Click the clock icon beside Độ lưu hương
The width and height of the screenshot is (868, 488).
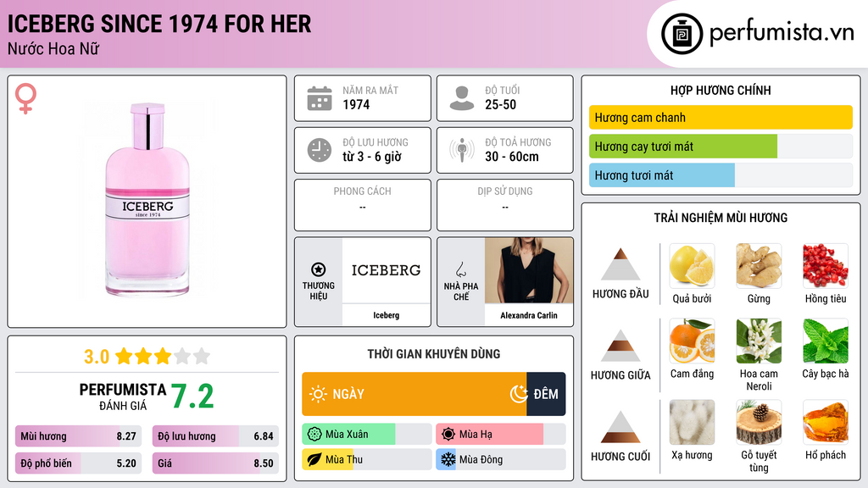tap(320, 150)
